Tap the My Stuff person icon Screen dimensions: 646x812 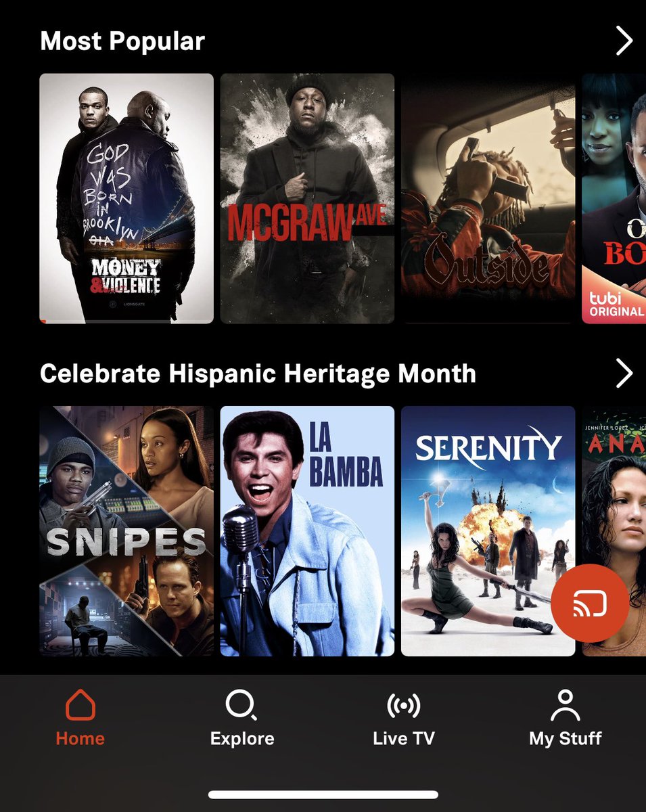coord(566,706)
